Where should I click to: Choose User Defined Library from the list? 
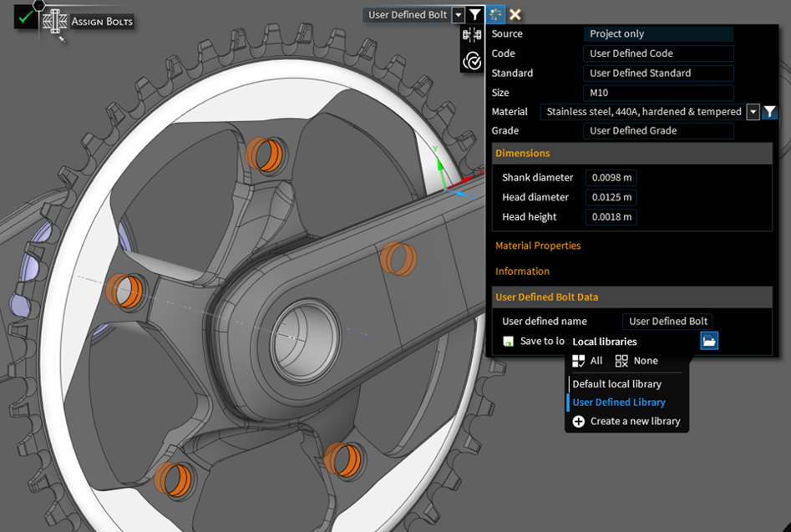tap(618, 403)
